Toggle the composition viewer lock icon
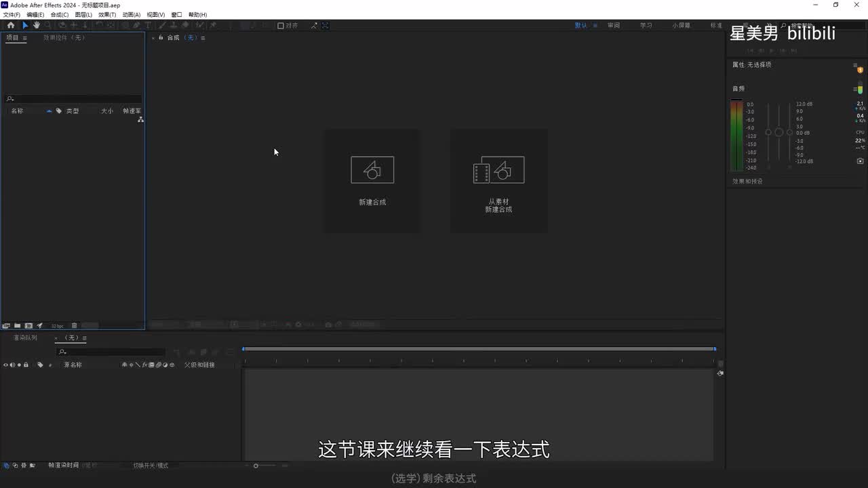The image size is (868, 488). pyautogui.click(x=161, y=37)
